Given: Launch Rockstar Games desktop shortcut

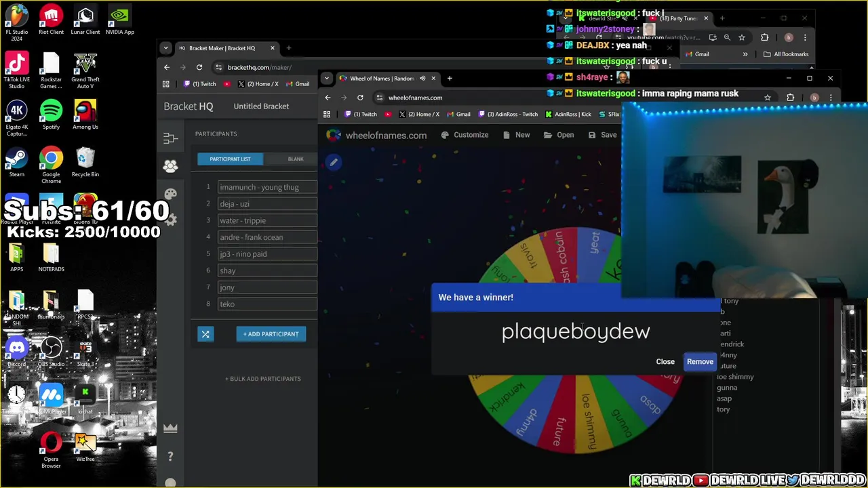Looking at the screenshot, I should pyautogui.click(x=51, y=70).
